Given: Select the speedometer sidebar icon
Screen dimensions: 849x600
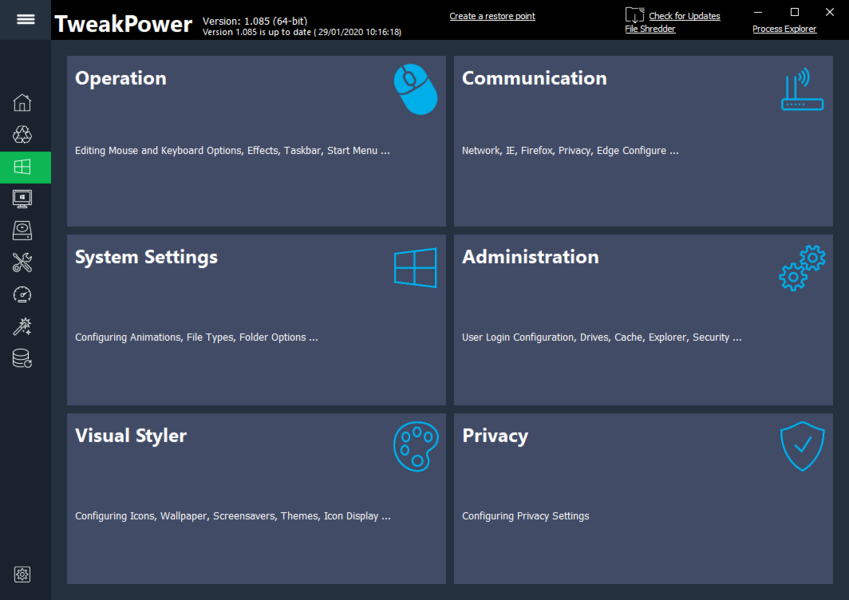Looking at the screenshot, I should 22,295.
